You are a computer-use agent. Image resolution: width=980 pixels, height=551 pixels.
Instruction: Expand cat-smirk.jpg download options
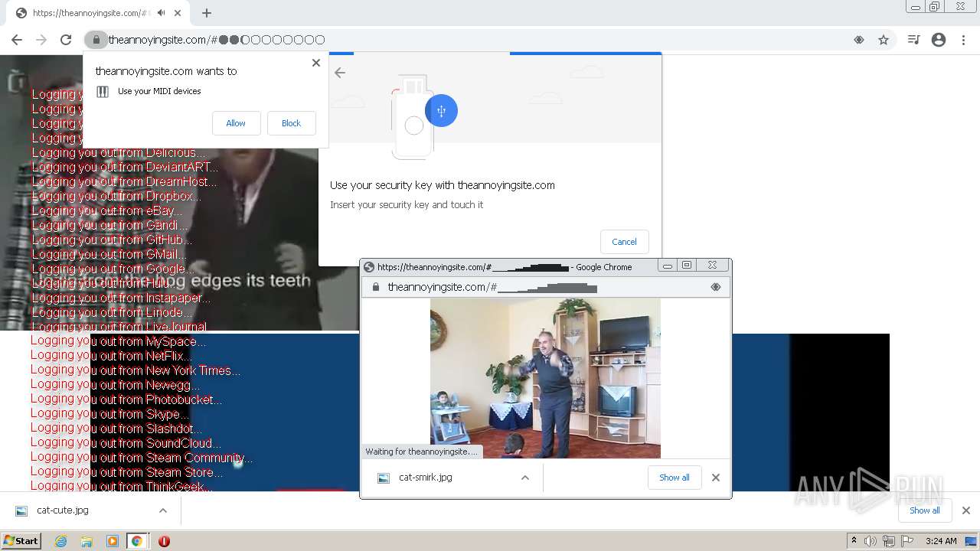click(x=525, y=478)
